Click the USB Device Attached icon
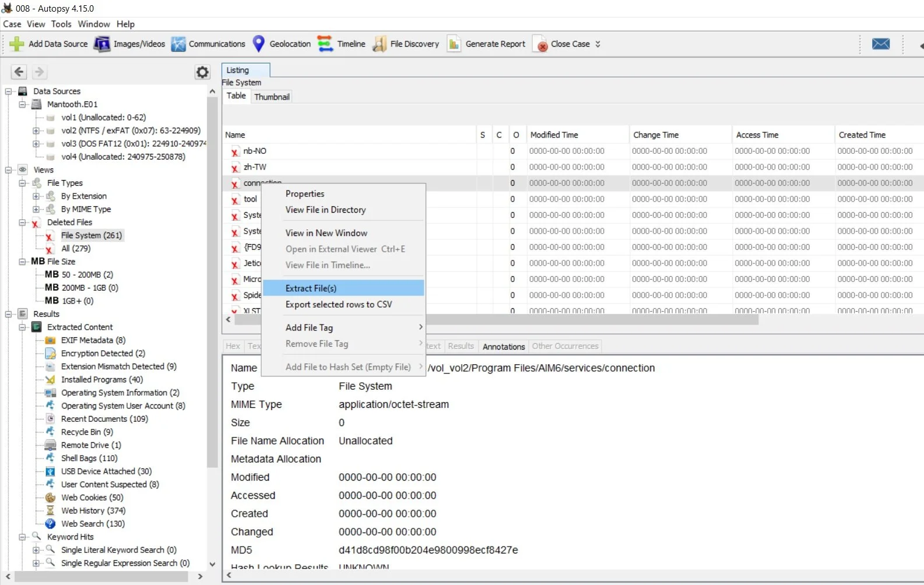The height and width of the screenshot is (585, 924). [51, 471]
